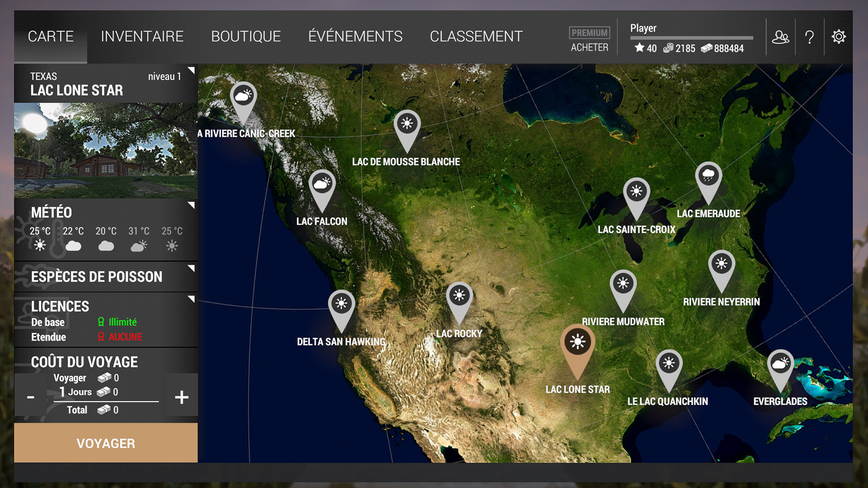Select the last 25 °C sunny forecast
The height and width of the screenshot is (488, 868).
coord(172,238)
